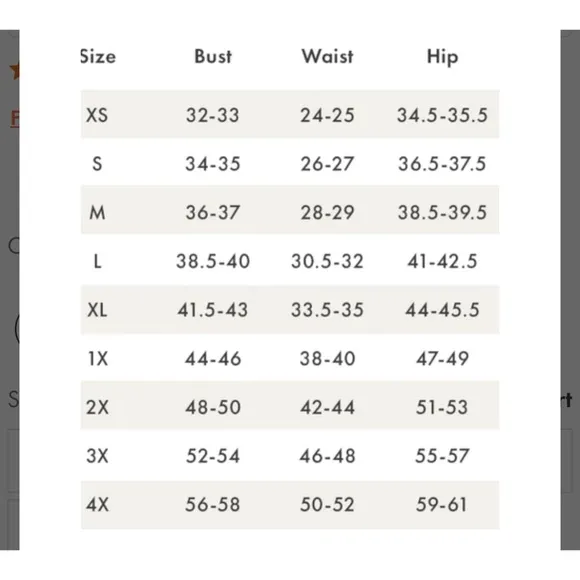
Task: Select the L size row label
Action: 97,262
